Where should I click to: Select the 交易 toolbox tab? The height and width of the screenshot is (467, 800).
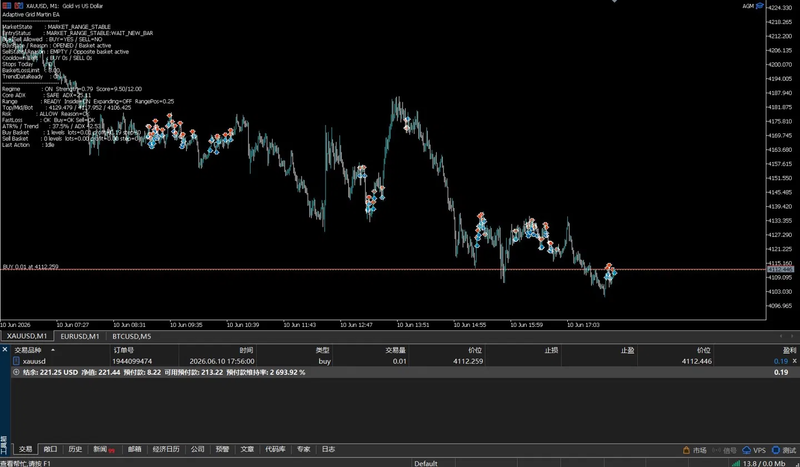pos(26,449)
